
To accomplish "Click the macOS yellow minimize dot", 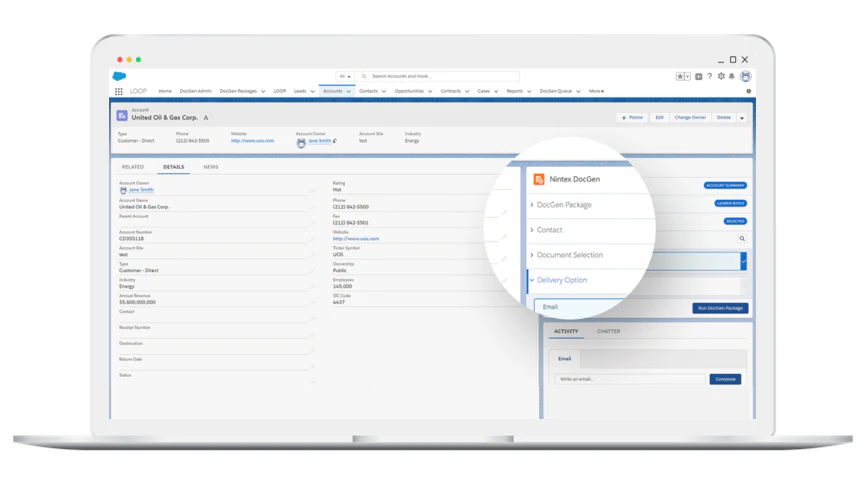I will point(129,60).
